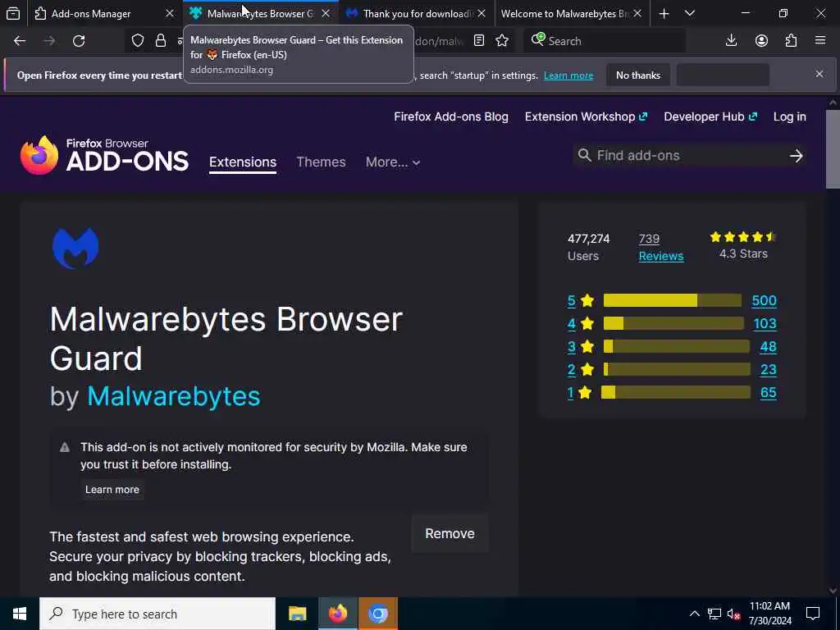Click the 4.3 Stars rating
Image resolution: width=840 pixels, height=630 pixels.
coord(743,246)
